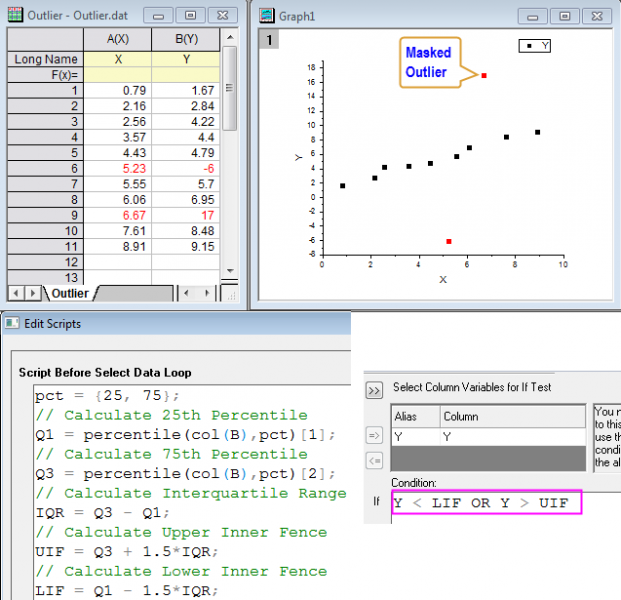
Task: Click the previous sheet navigation arrow
Action: [16, 293]
